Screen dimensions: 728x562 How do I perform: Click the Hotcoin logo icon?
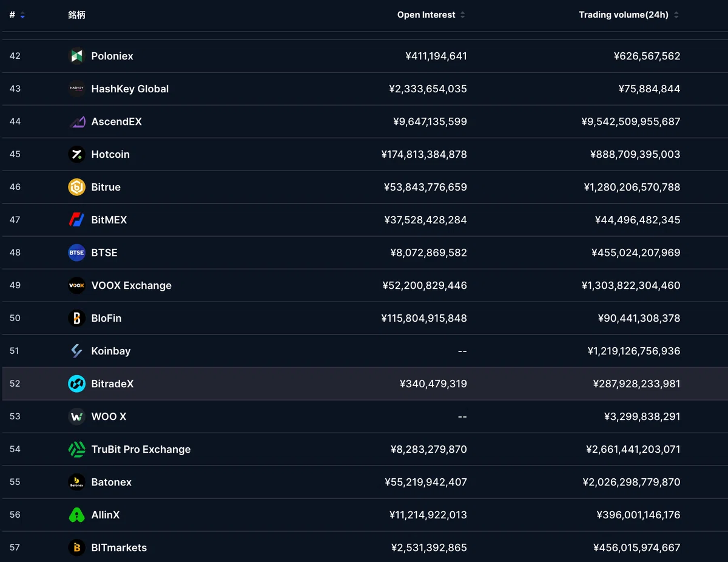click(x=76, y=154)
